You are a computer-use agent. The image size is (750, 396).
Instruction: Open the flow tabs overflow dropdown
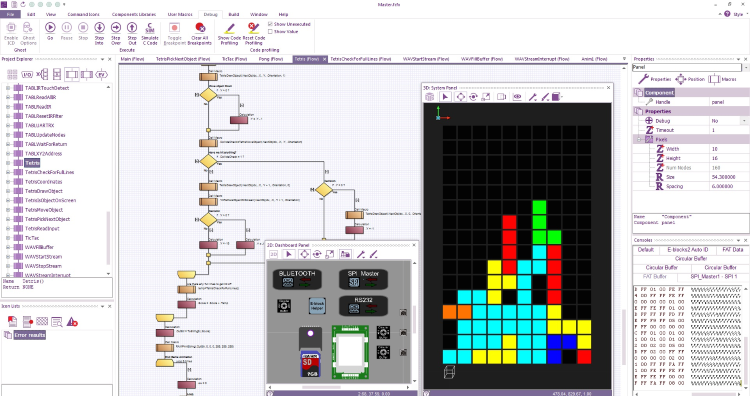[x=624, y=59]
